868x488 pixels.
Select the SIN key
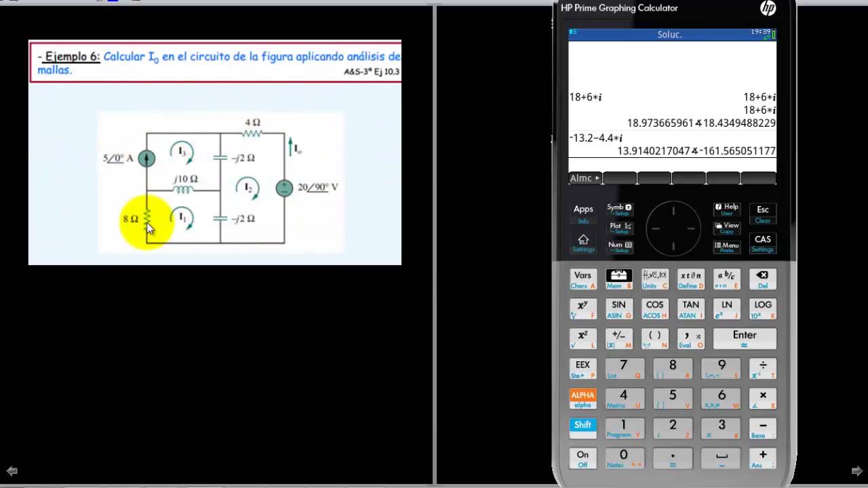[x=618, y=309]
